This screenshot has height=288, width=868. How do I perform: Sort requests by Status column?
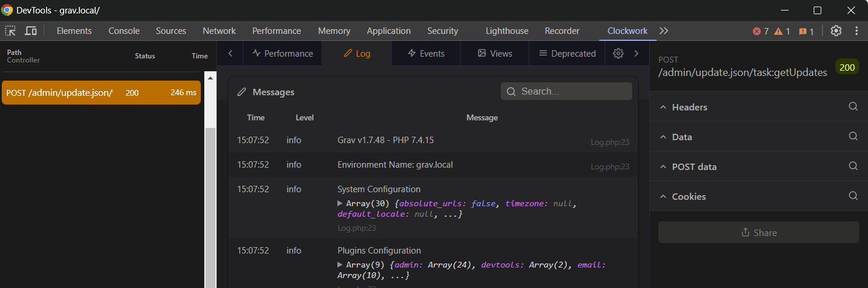point(145,56)
